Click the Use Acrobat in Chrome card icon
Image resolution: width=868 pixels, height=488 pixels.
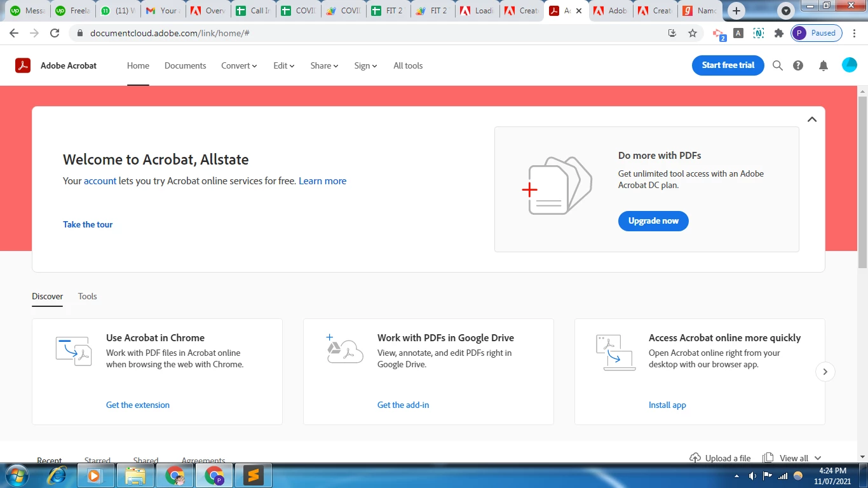point(74,351)
